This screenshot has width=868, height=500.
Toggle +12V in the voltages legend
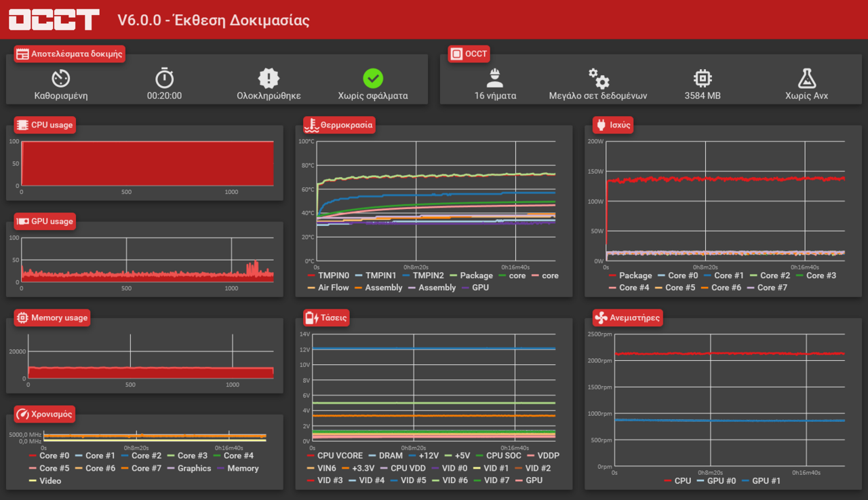[x=424, y=456]
